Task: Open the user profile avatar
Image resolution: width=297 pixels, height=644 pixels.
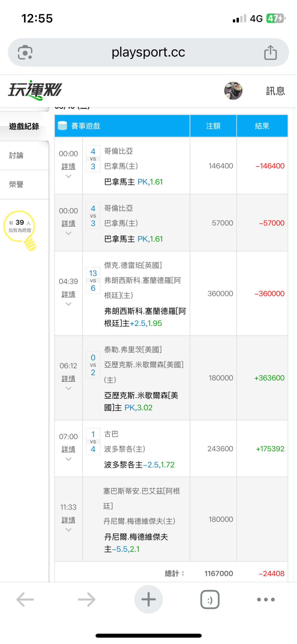Action: 233,91
